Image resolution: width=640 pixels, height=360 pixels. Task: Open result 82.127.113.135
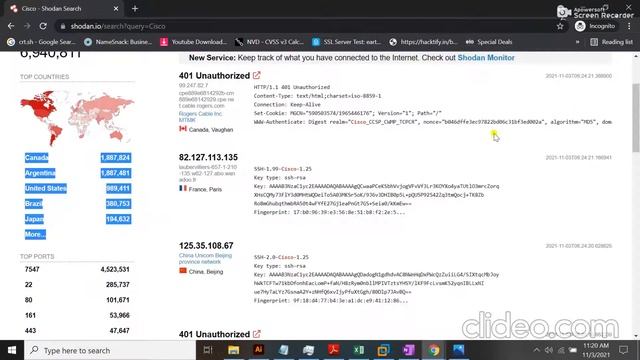(208, 157)
